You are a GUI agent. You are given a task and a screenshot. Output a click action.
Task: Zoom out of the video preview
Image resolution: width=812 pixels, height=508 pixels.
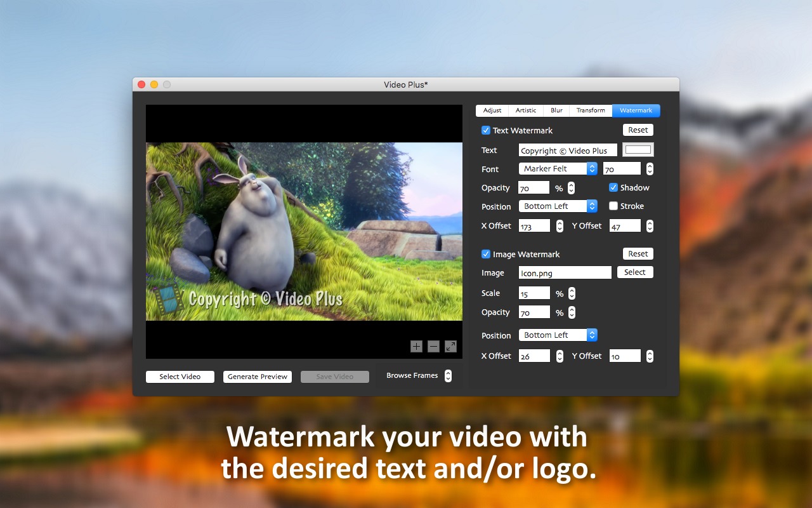pyautogui.click(x=433, y=347)
